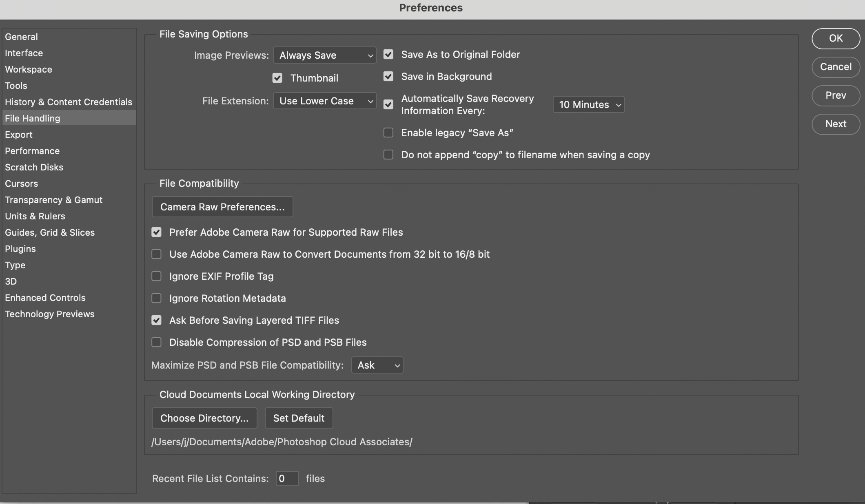Select Tools preferences category
Viewport: 865px width, 504px height.
click(x=69, y=86)
